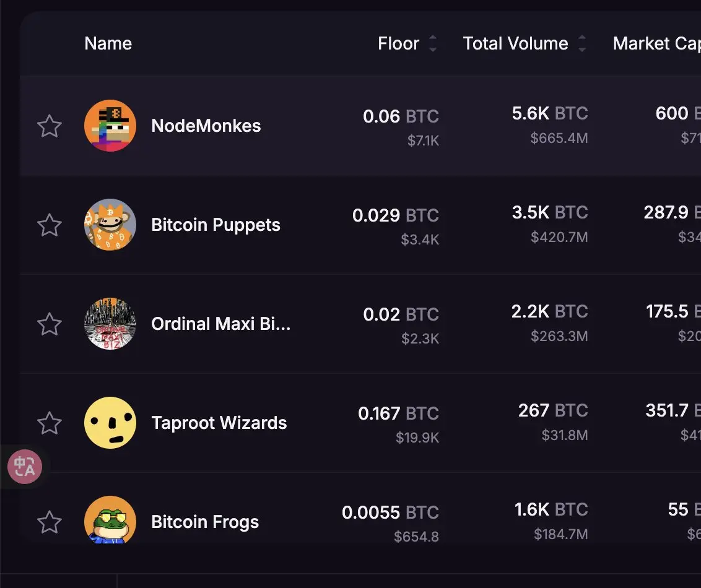The image size is (701, 588).
Task: Click the Bitcoin Puppets avatar icon
Action: tap(110, 225)
